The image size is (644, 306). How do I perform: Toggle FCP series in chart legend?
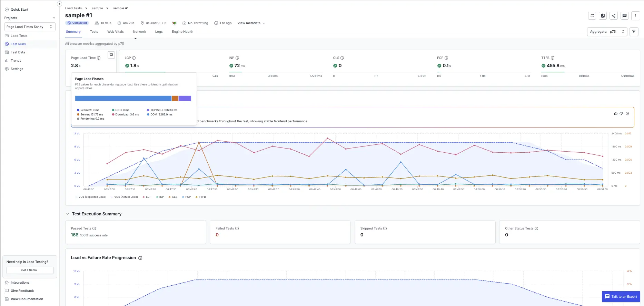[x=186, y=197]
